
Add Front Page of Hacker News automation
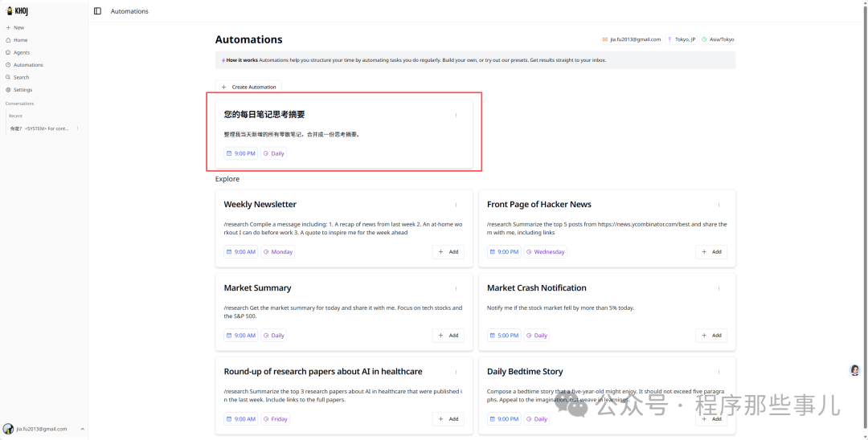711,251
